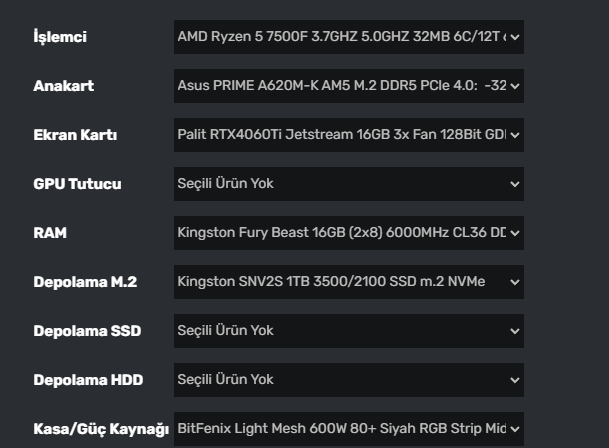The width and height of the screenshot is (609, 448).
Task: Click the chevron arrow in GPU Tutucu row
Action: (x=515, y=184)
